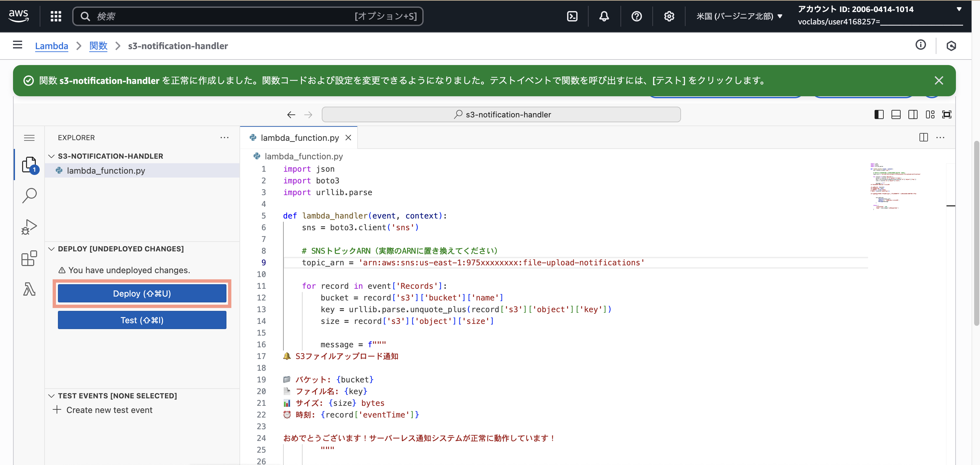Open editor more actions ellipsis
Viewport: 980px width, 465px height.
click(940, 138)
